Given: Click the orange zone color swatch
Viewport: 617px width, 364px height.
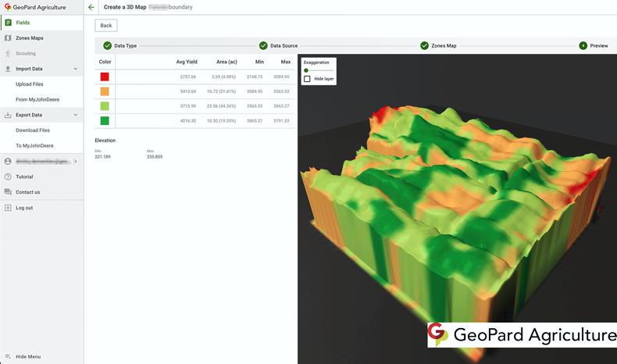Looking at the screenshot, I should click(105, 91).
